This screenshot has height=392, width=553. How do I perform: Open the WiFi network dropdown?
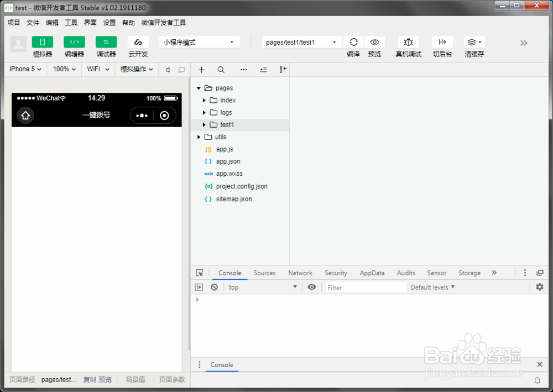(x=98, y=69)
